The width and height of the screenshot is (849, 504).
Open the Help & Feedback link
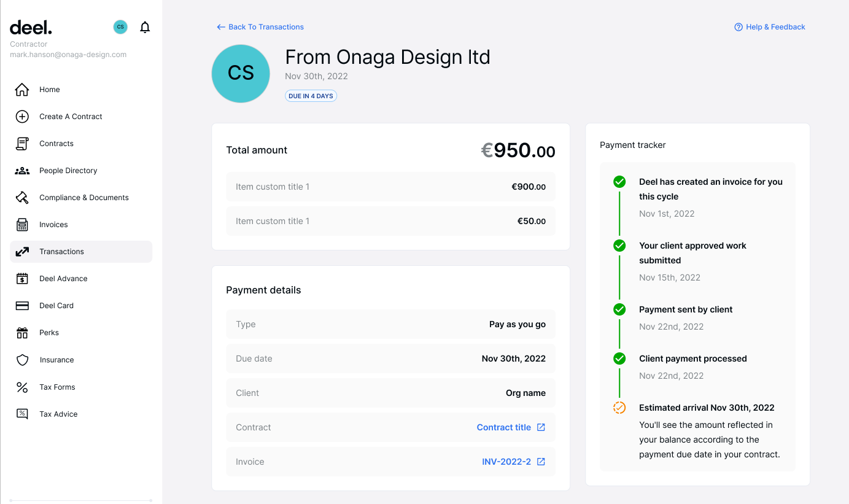(770, 27)
